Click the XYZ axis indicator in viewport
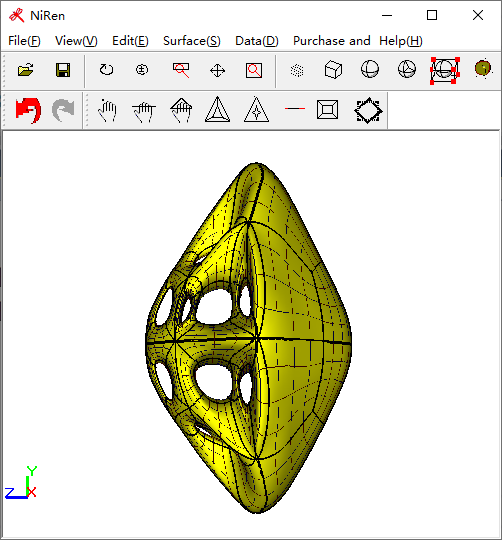Image resolution: width=502 pixels, height=540 pixels. click(x=21, y=482)
